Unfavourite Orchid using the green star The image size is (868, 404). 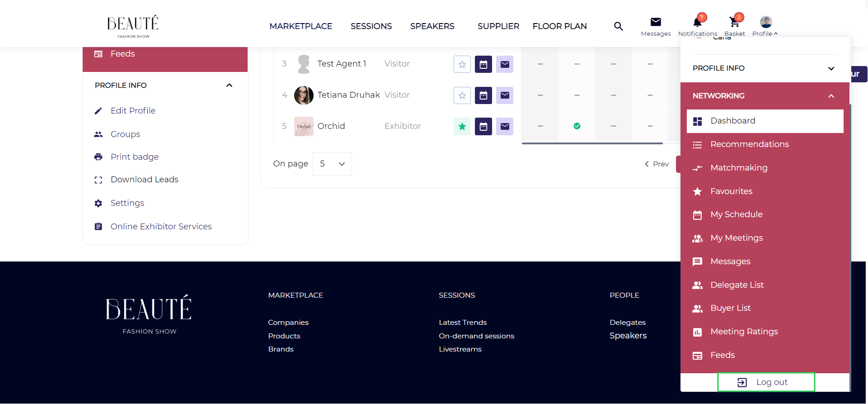point(462,127)
